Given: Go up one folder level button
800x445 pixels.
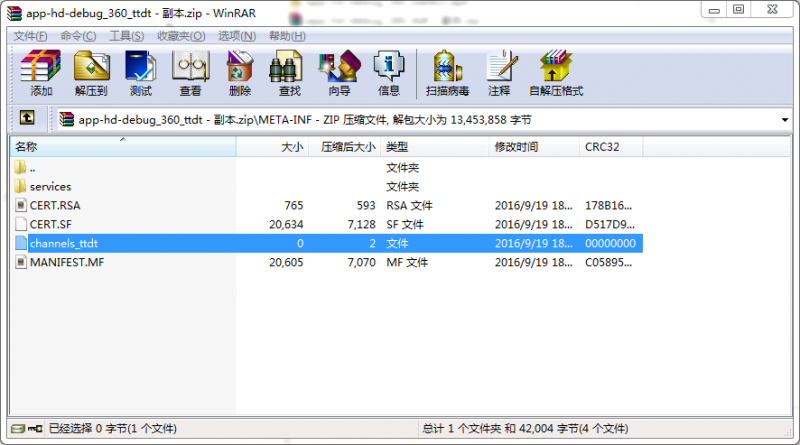Looking at the screenshot, I should point(27,119).
